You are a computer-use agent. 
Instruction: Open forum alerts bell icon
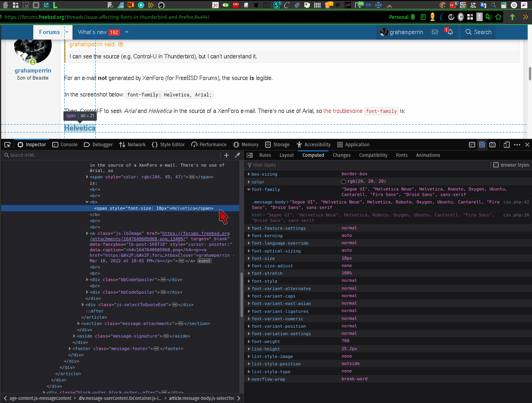pos(450,32)
